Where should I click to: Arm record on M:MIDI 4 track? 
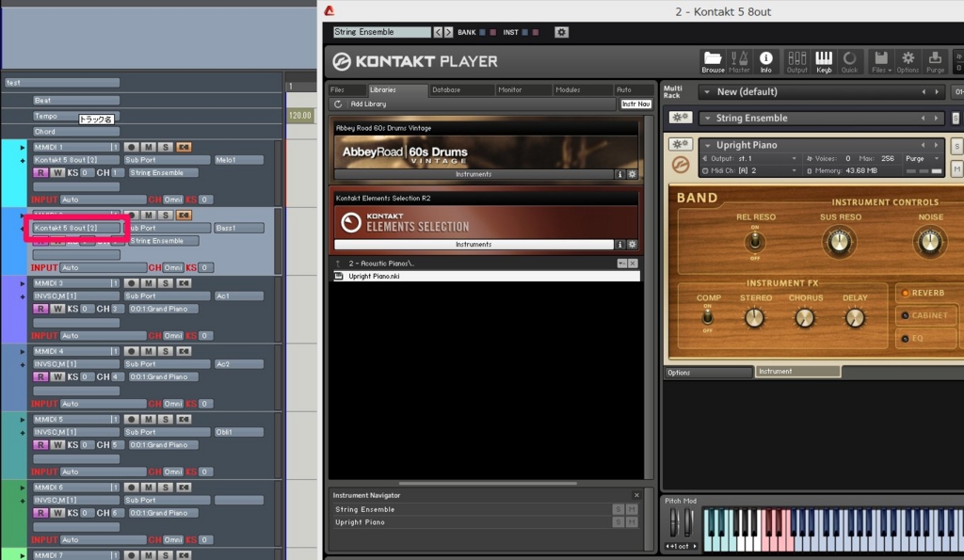[x=131, y=352]
